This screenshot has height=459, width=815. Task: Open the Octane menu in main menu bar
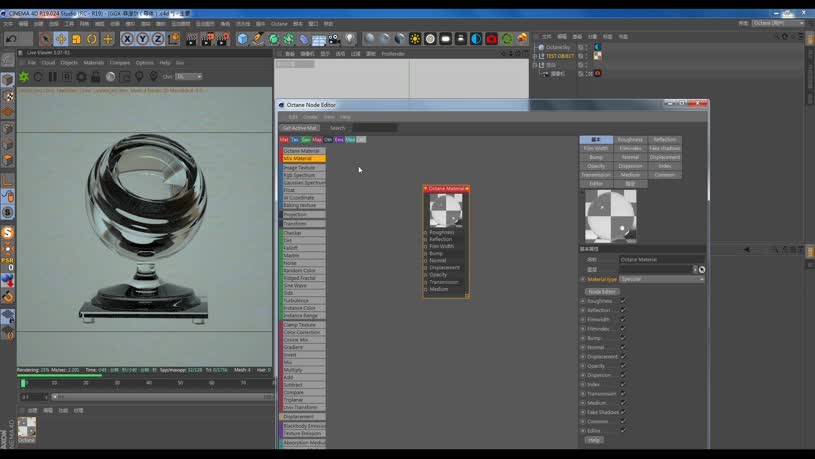(279, 24)
